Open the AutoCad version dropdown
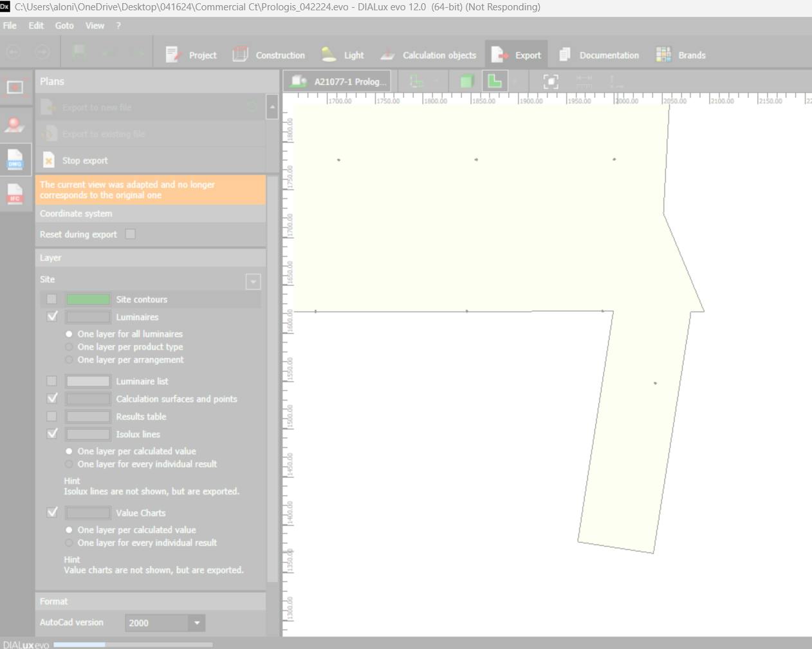The width and height of the screenshot is (812, 649). coord(197,623)
